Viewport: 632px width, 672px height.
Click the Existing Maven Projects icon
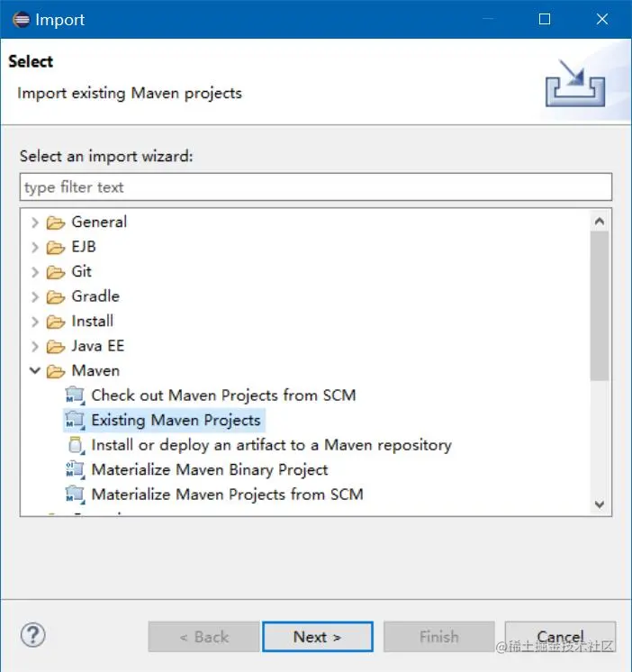pos(76,420)
